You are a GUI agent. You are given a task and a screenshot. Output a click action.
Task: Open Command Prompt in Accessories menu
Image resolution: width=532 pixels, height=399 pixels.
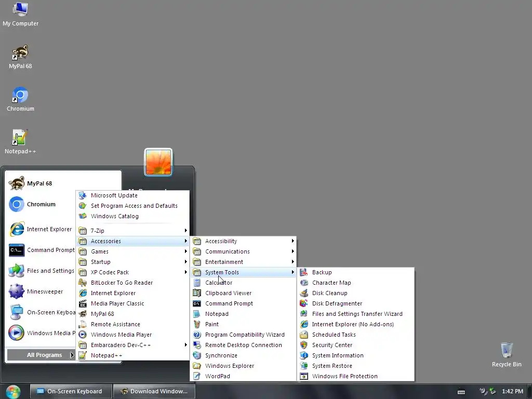point(243,303)
